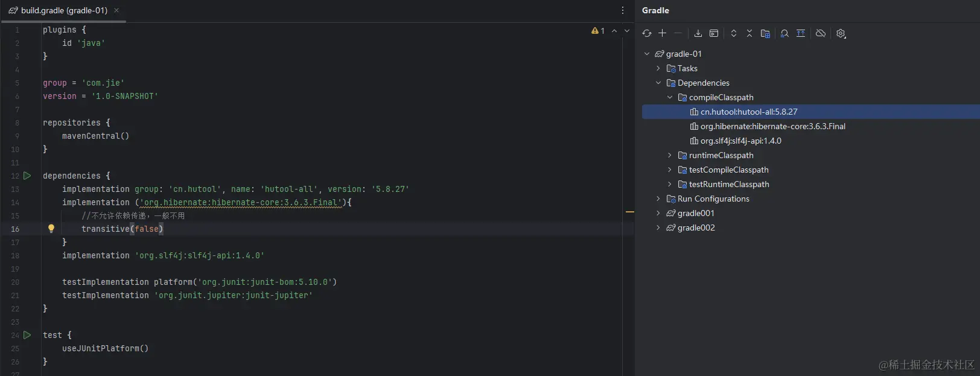Download sources icon in Gradle toolbar
The height and width of the screenshot is (376, 980).
coord(698,33)
